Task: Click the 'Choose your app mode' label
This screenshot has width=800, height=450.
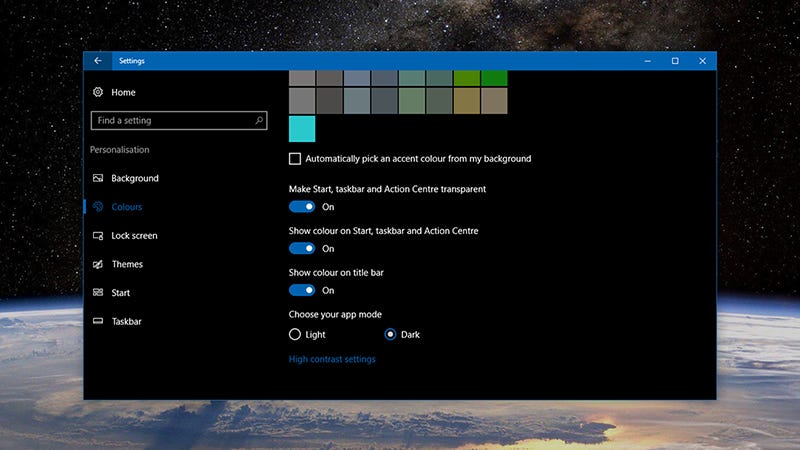Action: [x=335, y=314]
